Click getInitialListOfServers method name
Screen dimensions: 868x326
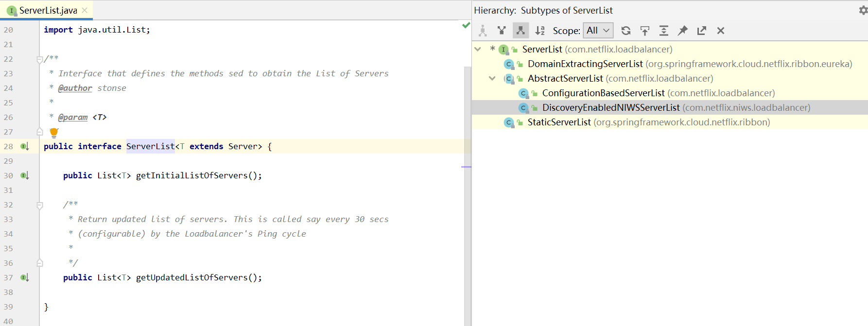pos(192,175)
